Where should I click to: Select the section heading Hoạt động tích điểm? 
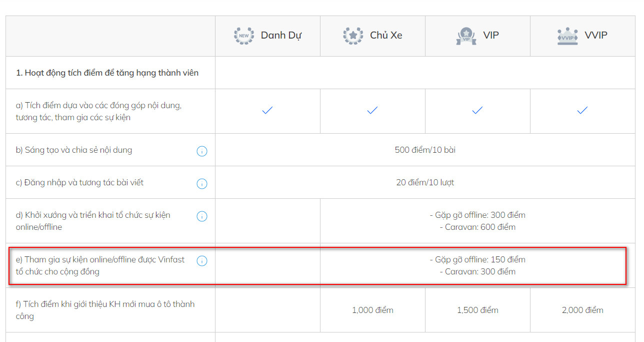107,73
